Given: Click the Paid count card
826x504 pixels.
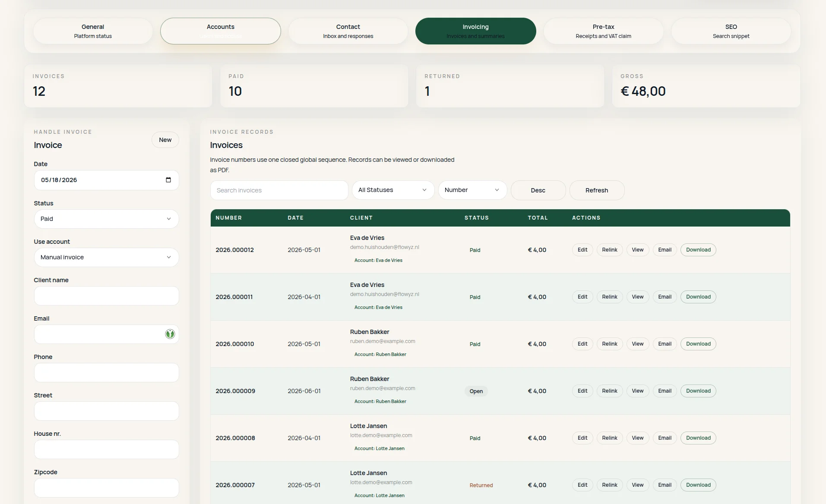Looking at the screenshot, I should click(x=314, y=86).
